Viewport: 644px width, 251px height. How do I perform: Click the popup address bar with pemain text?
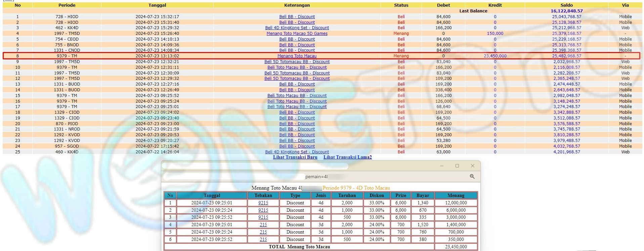316,177
